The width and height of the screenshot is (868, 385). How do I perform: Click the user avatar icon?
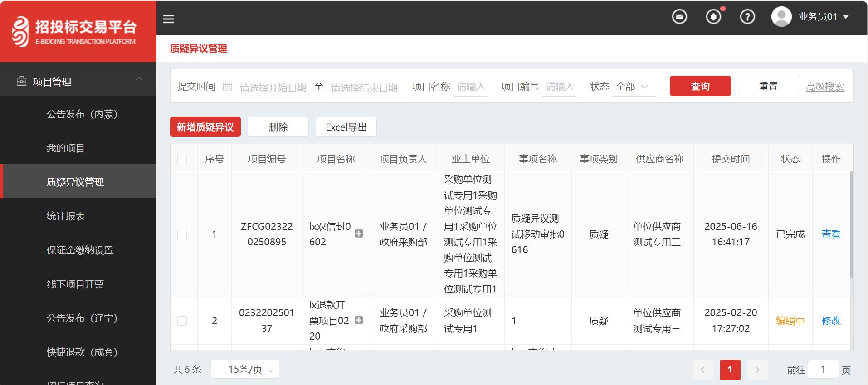pos(781,17)
